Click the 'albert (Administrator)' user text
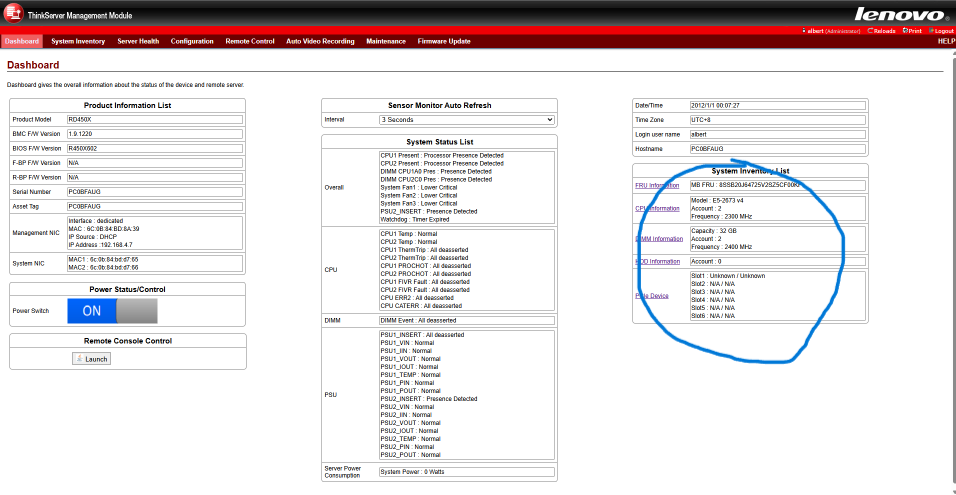Image resolution: width=956 pixels, height=495 pixels. pos(833,31)
